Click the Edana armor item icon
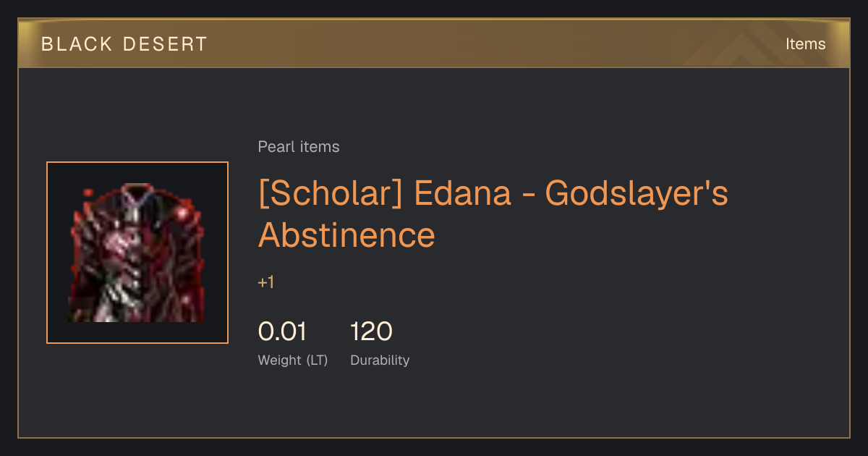The height and width of the screenshot is (456, 868). click(137, 253)
